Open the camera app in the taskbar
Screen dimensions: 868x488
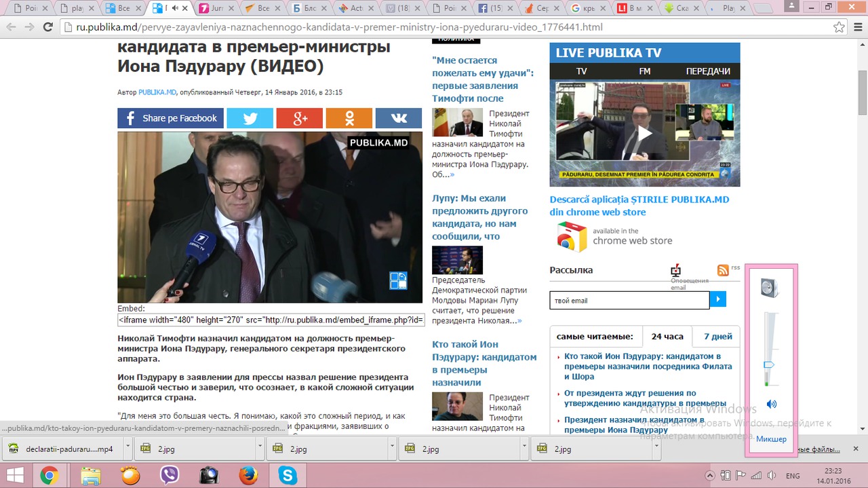pyautogui.click(x=209, y=476)
